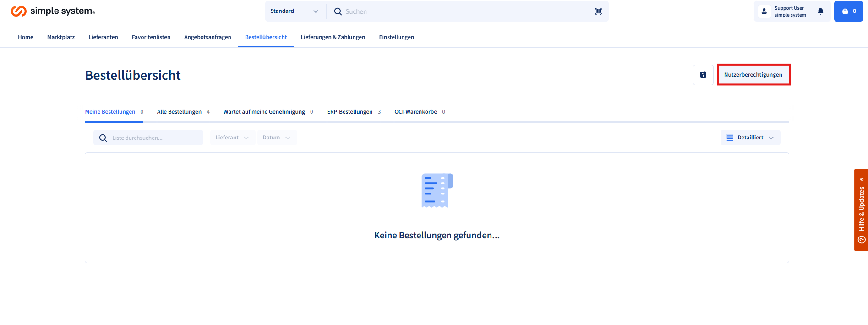
Task: Open the notifications bell
Action: (820, 11)
